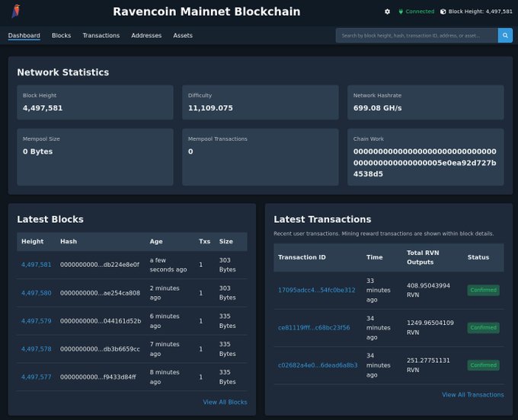
Task: Click View All Blocks link
Action: click(225, 402)
